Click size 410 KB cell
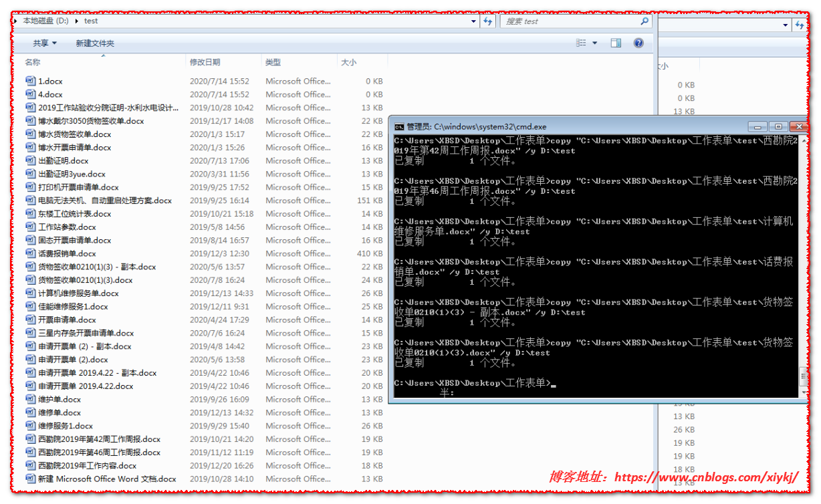 click(x=370, y=253)
